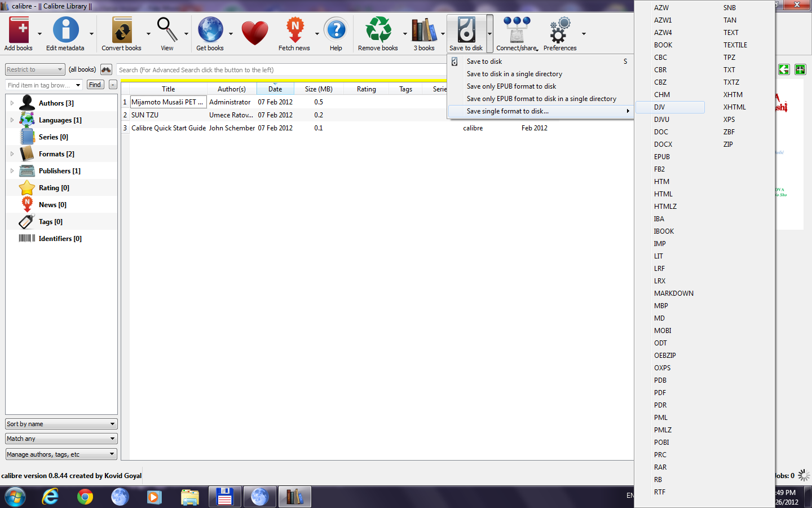Click the Tags label icon
The width and height of the screenshot is (812, 508).
click(27, 221)
